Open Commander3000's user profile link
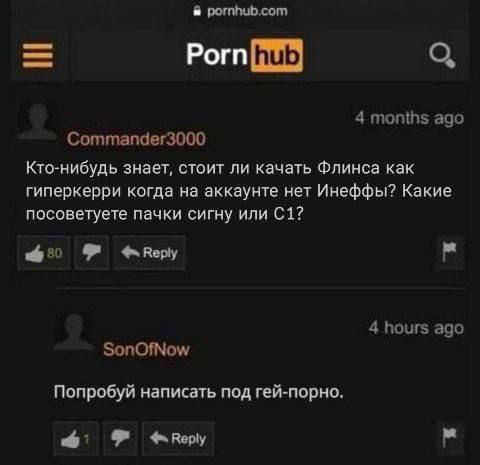The height and width of the screenshot is (465, 480). click(x=136, y=139)
